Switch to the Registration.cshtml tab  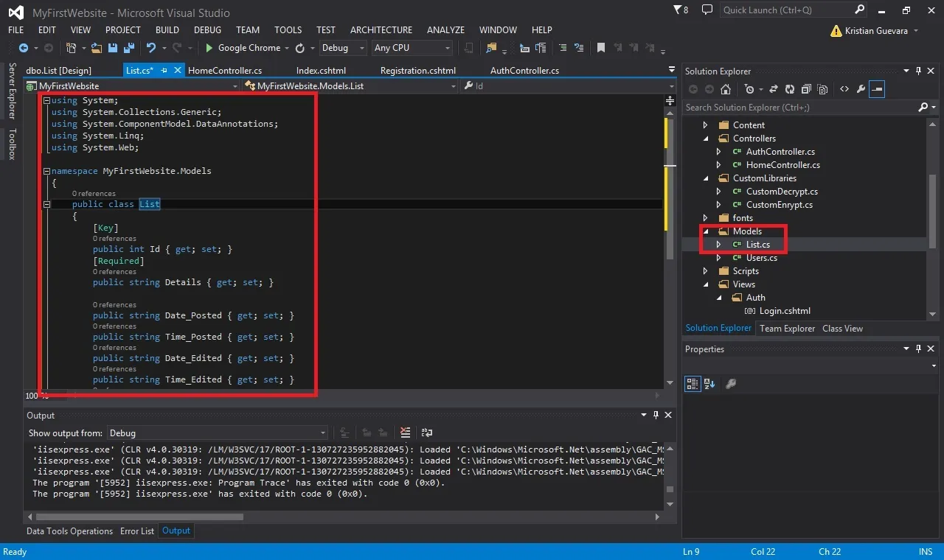pos(418,71)
